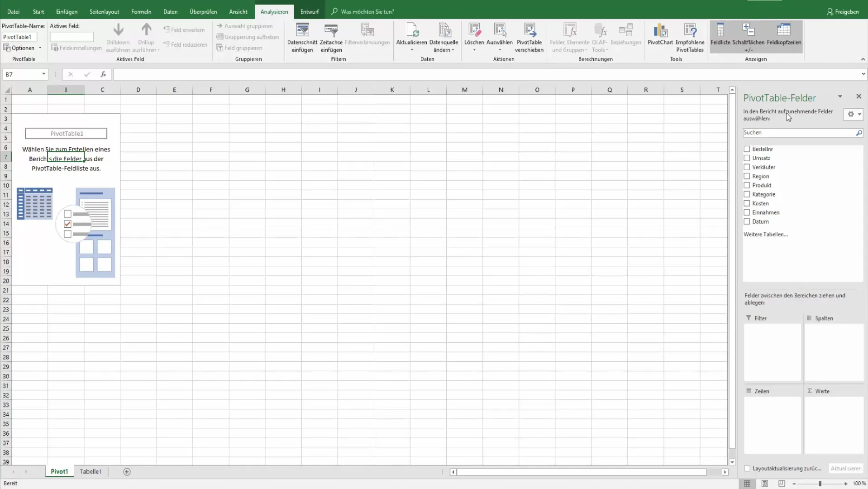This screenshot has height=489, width=868.
Task: Insert a Datenschnitt slicer
Action: pos(302,38)
